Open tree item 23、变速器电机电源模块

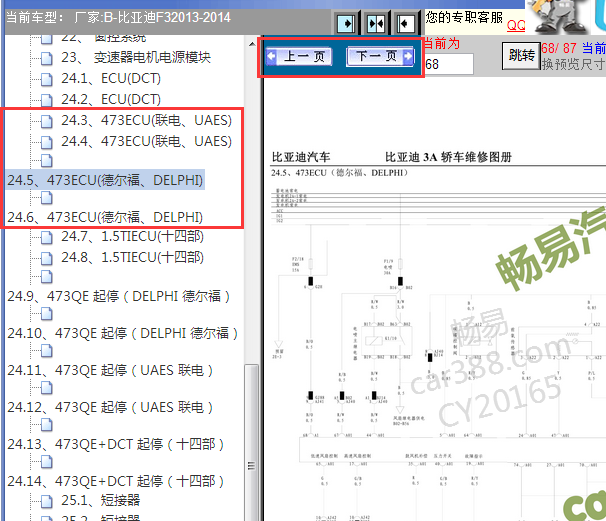click(x=136, y=58)
